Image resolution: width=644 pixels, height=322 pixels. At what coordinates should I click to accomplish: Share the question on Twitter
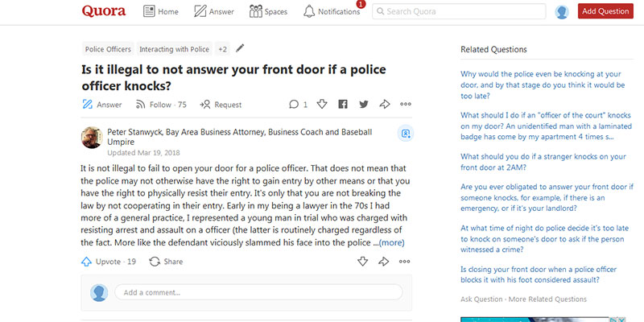(x=364, y=105)
